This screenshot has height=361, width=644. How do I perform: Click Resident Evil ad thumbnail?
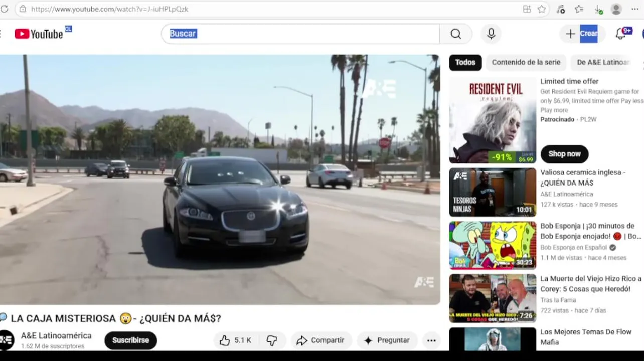tap(493, 120)
